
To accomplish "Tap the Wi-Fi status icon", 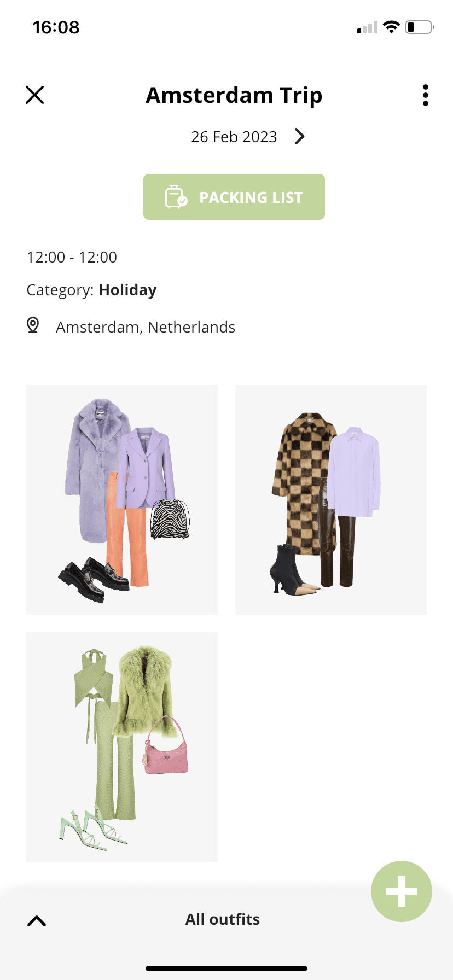I will 391,27.
